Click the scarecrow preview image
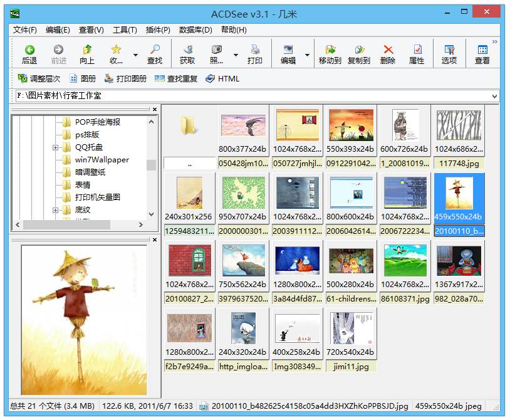Viewport: 510px width, 420px height. (84, 320)
